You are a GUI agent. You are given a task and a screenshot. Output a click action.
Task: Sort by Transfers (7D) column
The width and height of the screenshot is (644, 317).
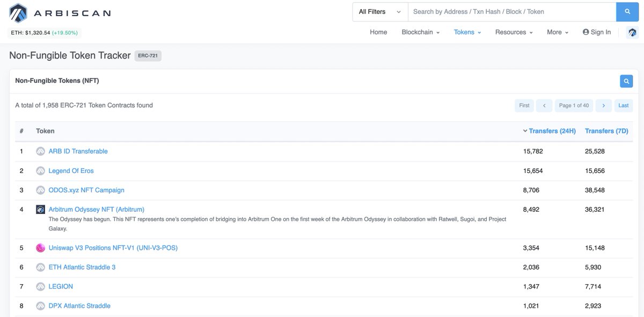coord(606,131)
